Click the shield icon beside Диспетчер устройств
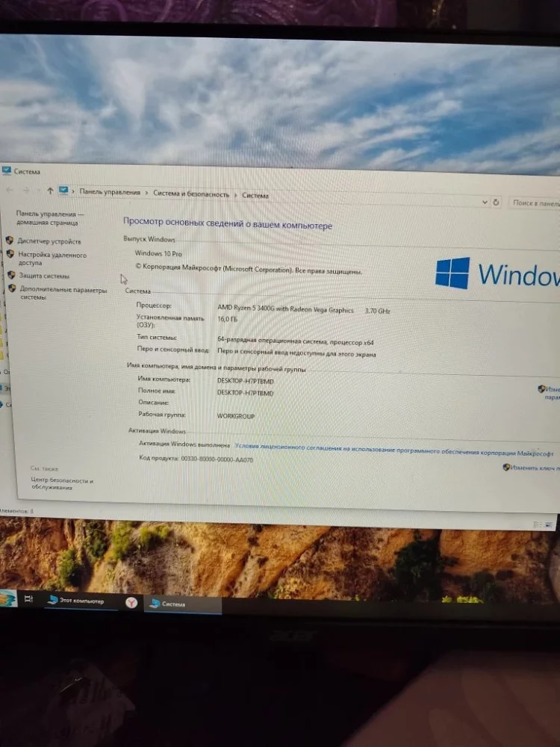 [10, 241]
